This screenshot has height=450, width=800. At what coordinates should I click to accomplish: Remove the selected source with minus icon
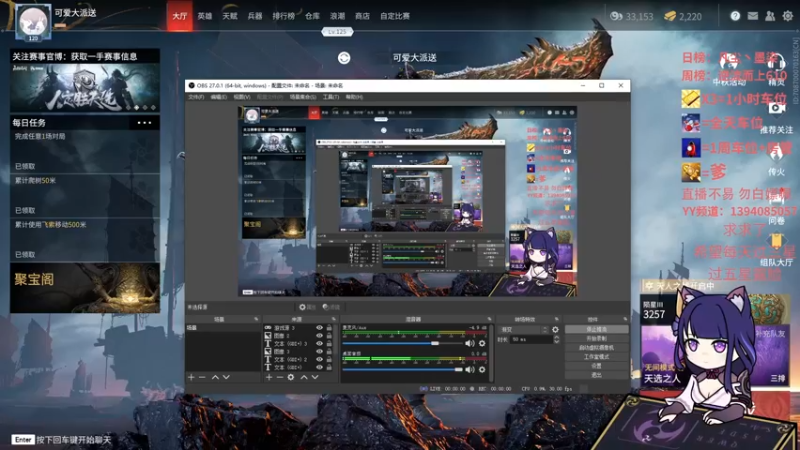[280, 377]
